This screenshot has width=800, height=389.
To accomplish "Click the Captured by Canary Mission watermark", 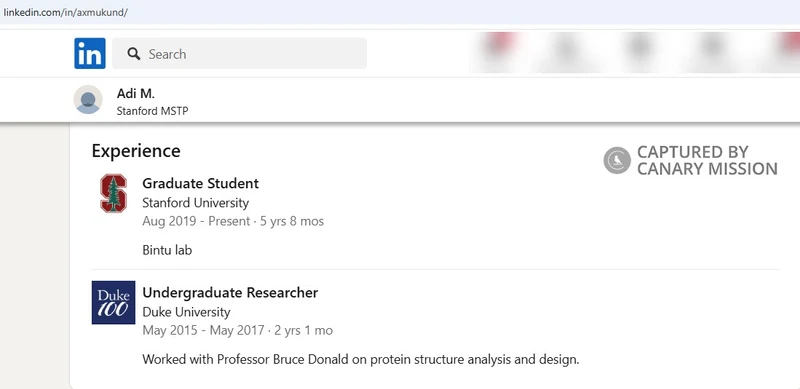I will pyautogui.click(x=691, y=160).
